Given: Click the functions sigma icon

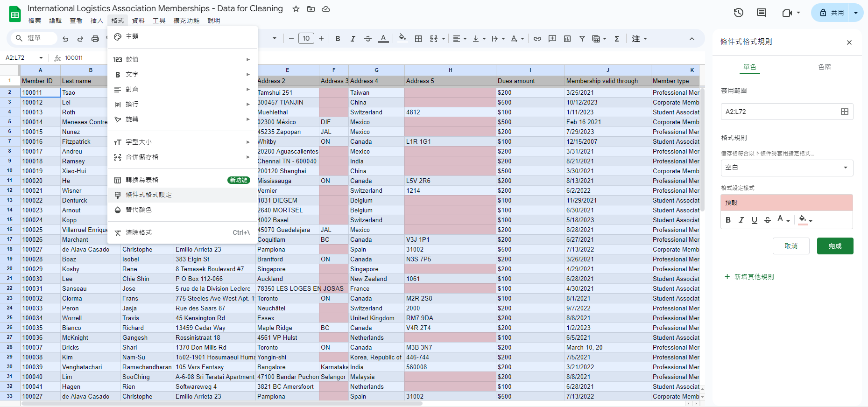Looking at the screenshot, I should coord(617,39).
